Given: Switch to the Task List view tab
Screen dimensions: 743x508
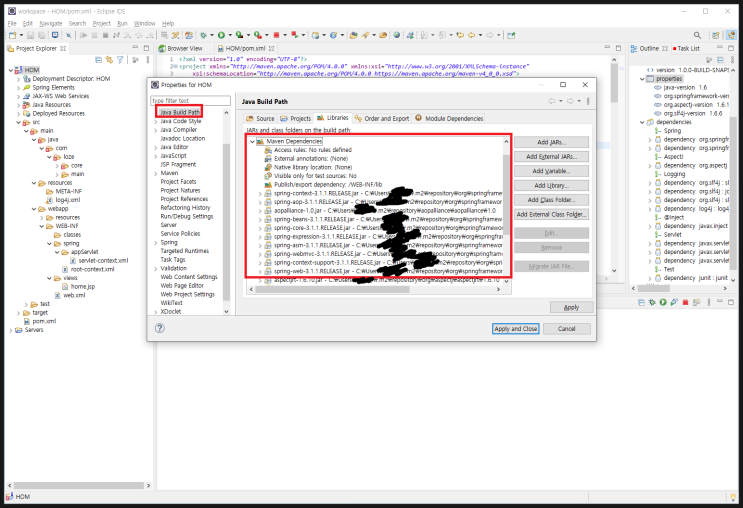Looking at the screenshot, I should tap(685, 48).
